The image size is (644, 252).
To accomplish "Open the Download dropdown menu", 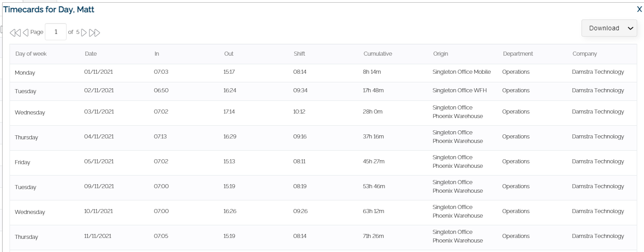I will pos(609,28).
